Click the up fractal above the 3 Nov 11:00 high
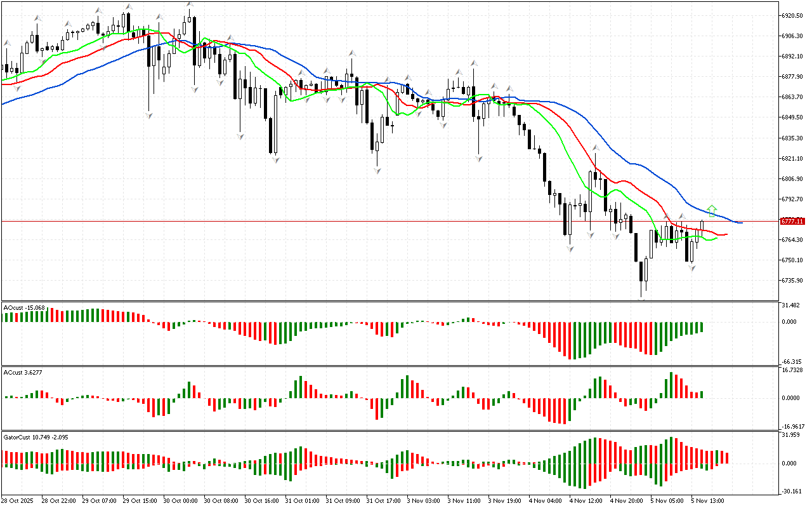Screen dimensions: 812x508 [x=473, y=63]
